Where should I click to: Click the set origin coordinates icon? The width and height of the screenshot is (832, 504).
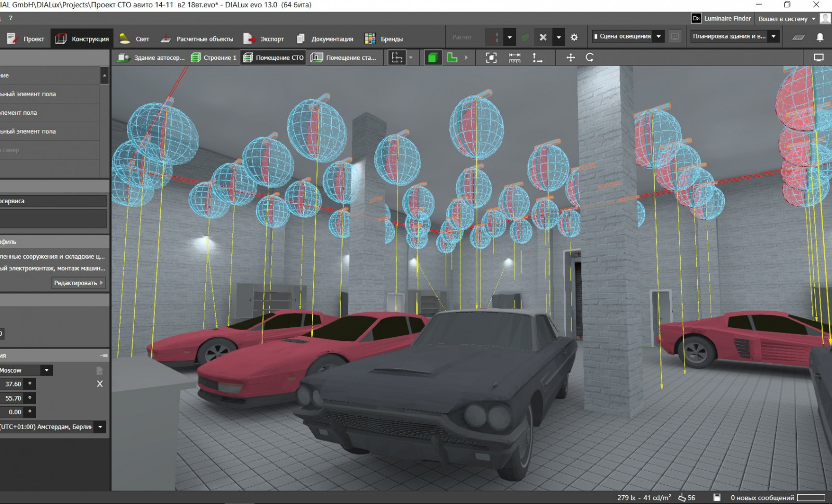pyautogui.click(x=537, y=58)
